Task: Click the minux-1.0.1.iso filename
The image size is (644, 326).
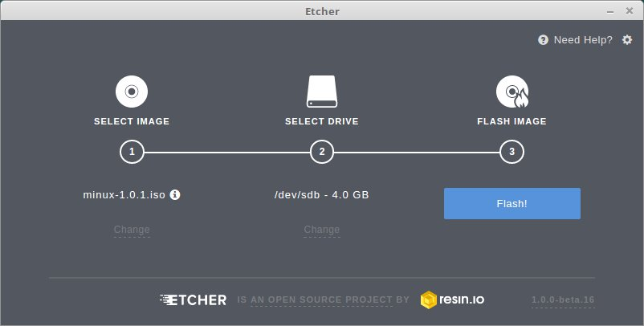Action: click(x=125, y=194)
